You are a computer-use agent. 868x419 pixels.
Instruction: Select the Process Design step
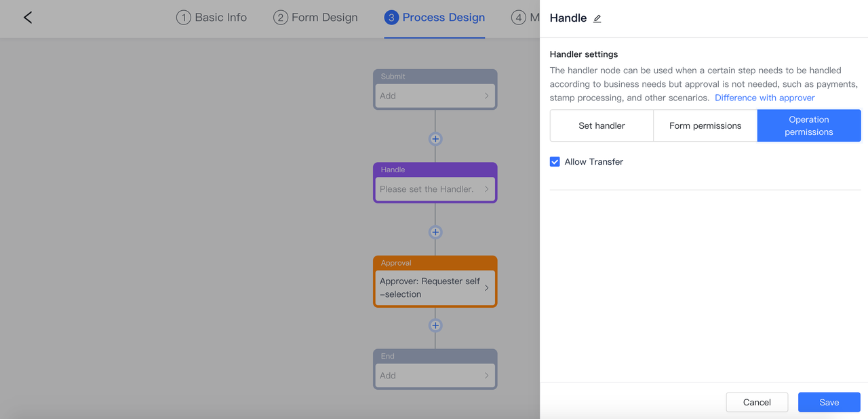point(435,18)
